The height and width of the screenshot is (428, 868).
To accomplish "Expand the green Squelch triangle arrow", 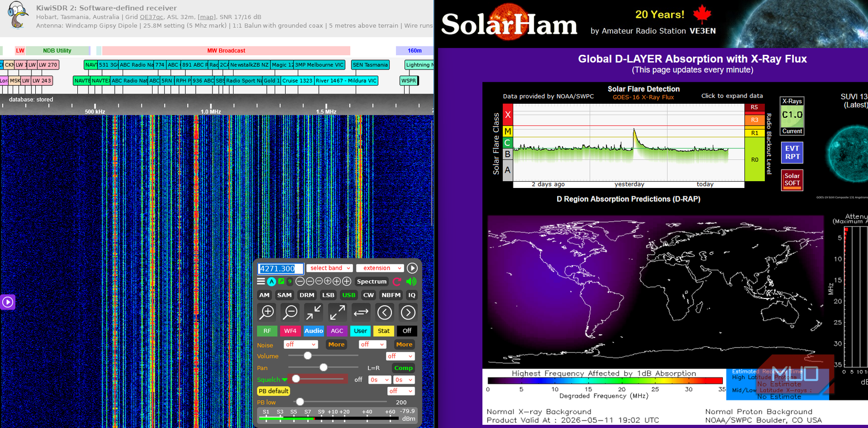I will click(x=285, y=380).
